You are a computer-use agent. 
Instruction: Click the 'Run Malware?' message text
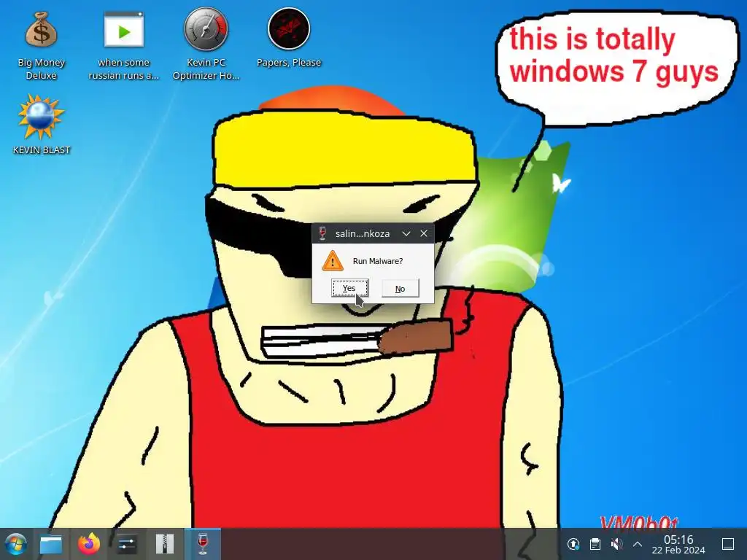click(x=378, y=261)
